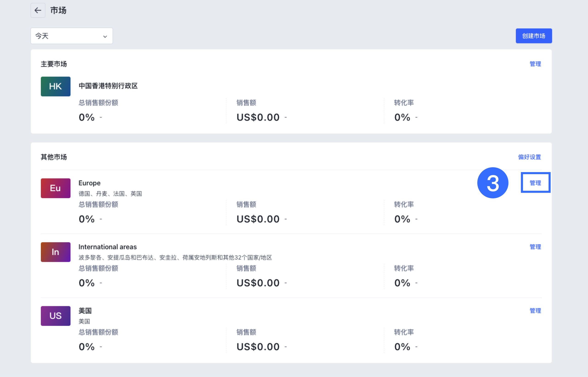Open the 今天 date range dropdown
Screen dimensions: 588x377
tap(71, 36)
